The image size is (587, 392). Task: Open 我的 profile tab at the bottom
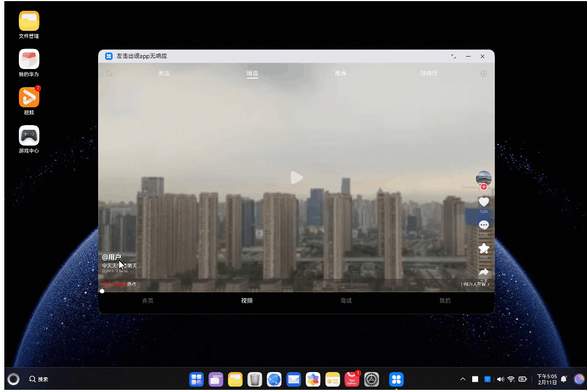(445, 301)
